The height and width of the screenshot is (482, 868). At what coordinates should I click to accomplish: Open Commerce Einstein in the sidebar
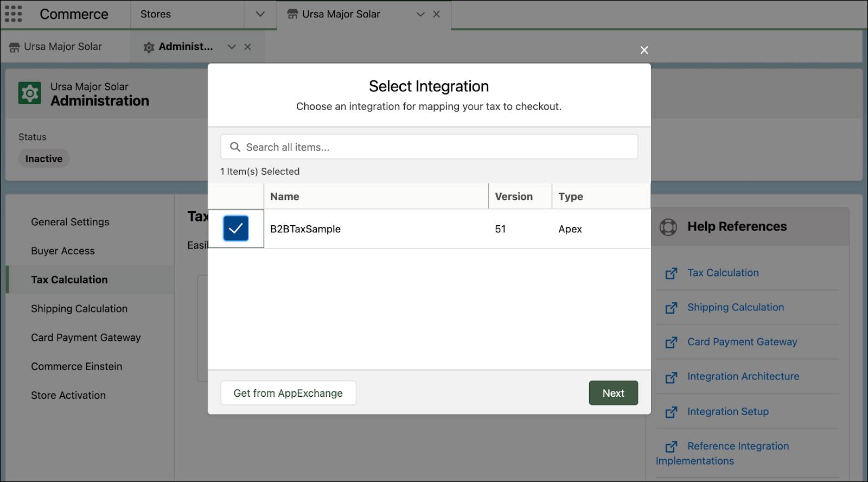[76, 366]
